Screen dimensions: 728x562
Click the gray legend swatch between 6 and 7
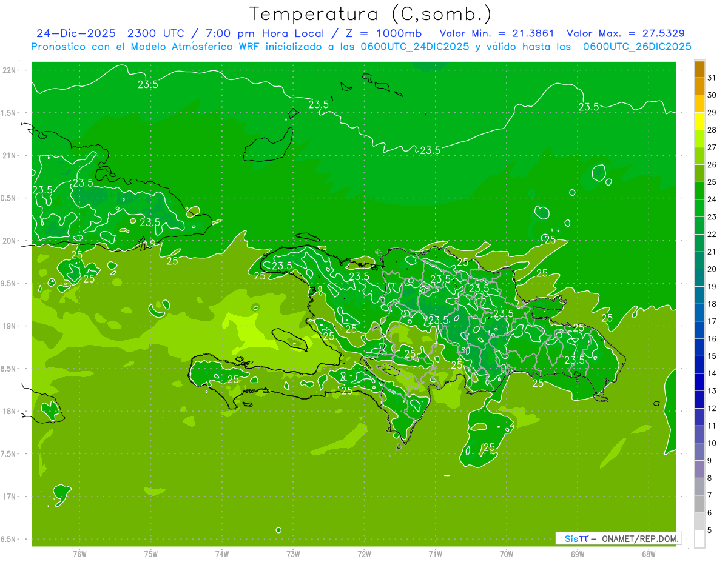point(699,504)
